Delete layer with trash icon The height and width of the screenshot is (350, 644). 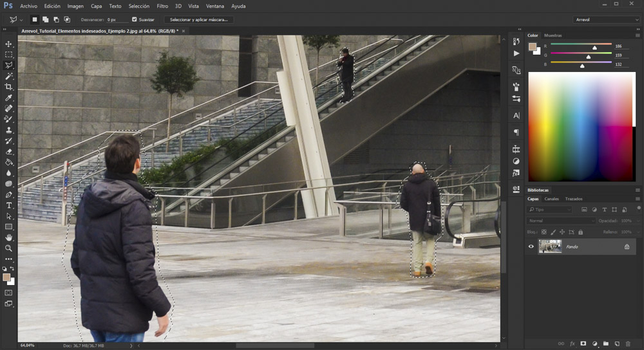click(x=628, y=344)
